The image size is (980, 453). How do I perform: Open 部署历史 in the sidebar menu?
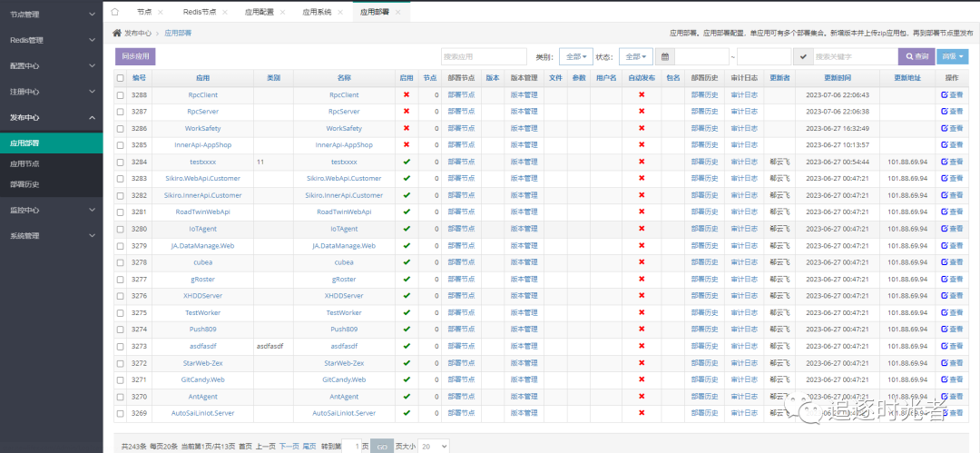point(24,184)
